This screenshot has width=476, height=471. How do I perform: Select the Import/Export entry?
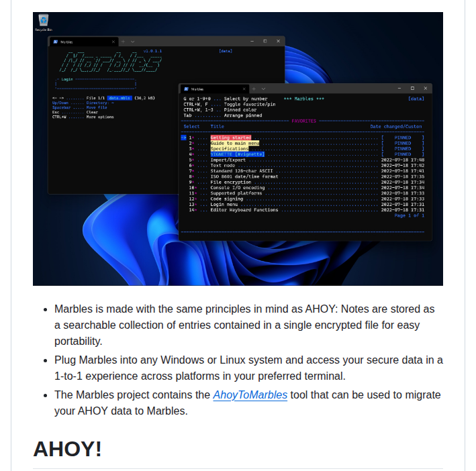228,160
